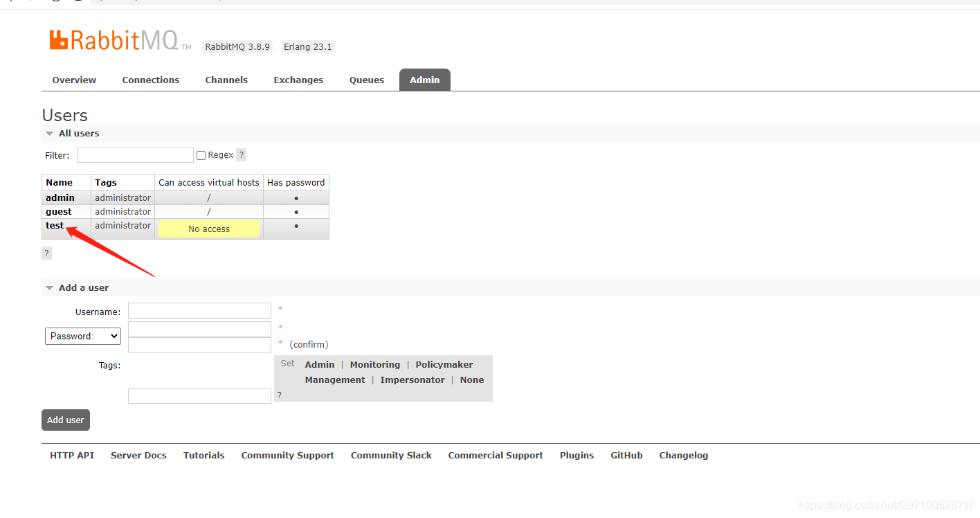
Task: Open the test user details
Action: coord(55,225)
